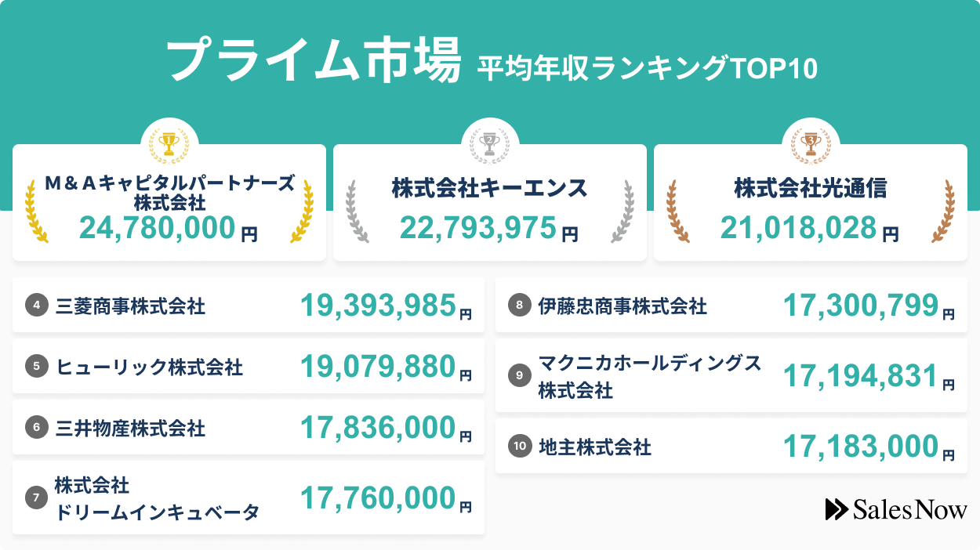Click the 地主株式会社 row label

click(595, 448)
